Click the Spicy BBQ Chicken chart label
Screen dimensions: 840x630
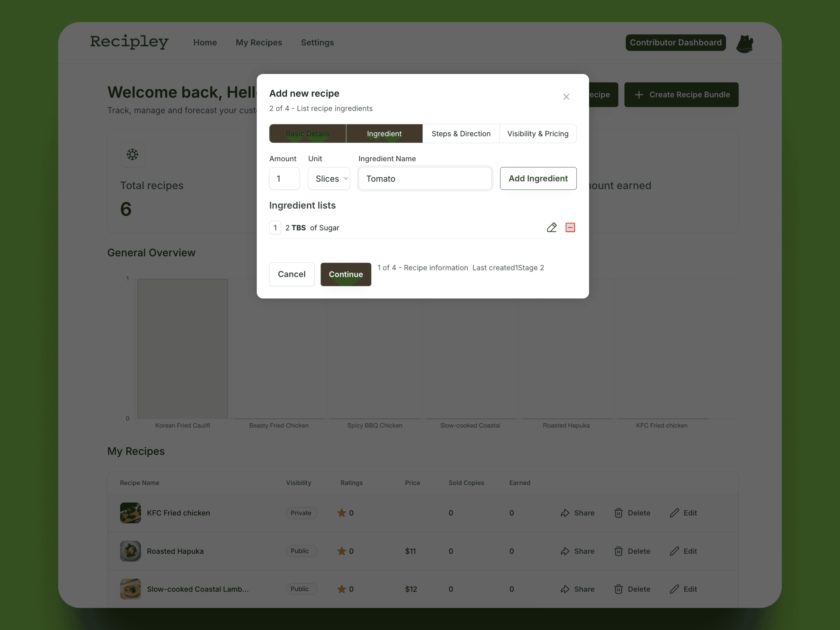(375, 425)
